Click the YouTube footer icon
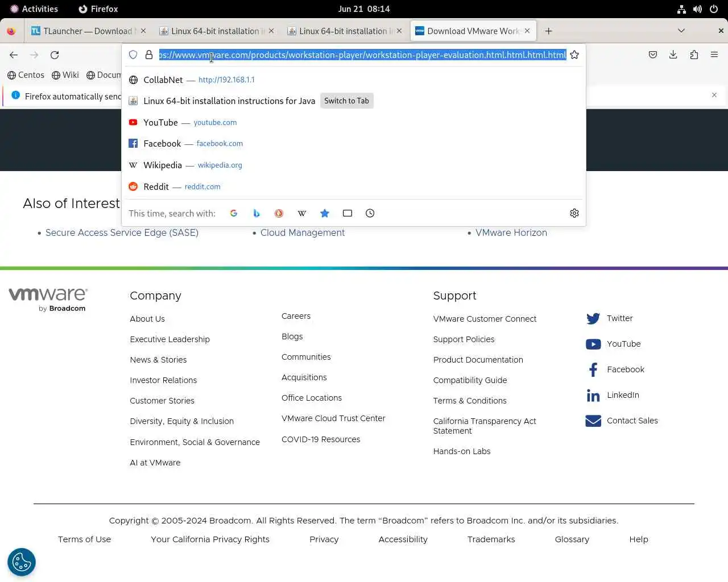Image resolution: width=728 pixels, height=582 pixels. [593, 344]
